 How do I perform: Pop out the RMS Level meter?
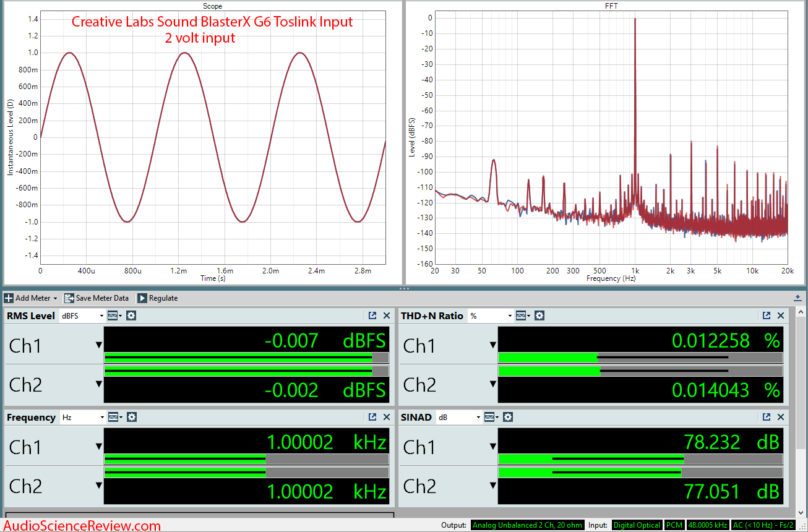point(372,315)
